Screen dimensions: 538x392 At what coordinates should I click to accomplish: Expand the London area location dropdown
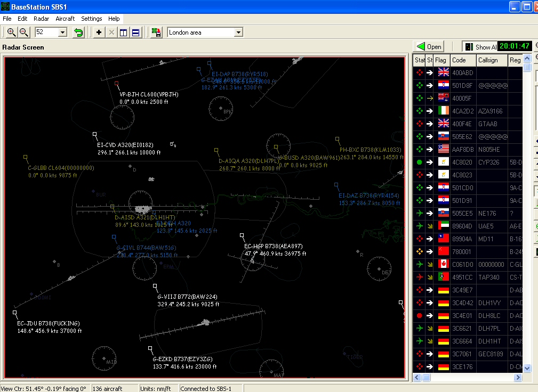pyautogui.click(x=238, y=32)
